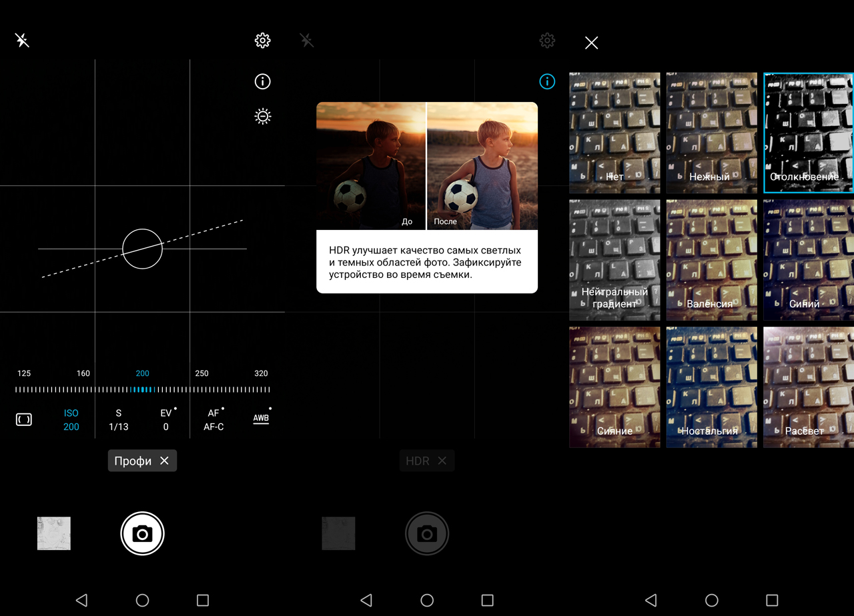Toggle the AWB white balance setting

click(x=261, y=419)
